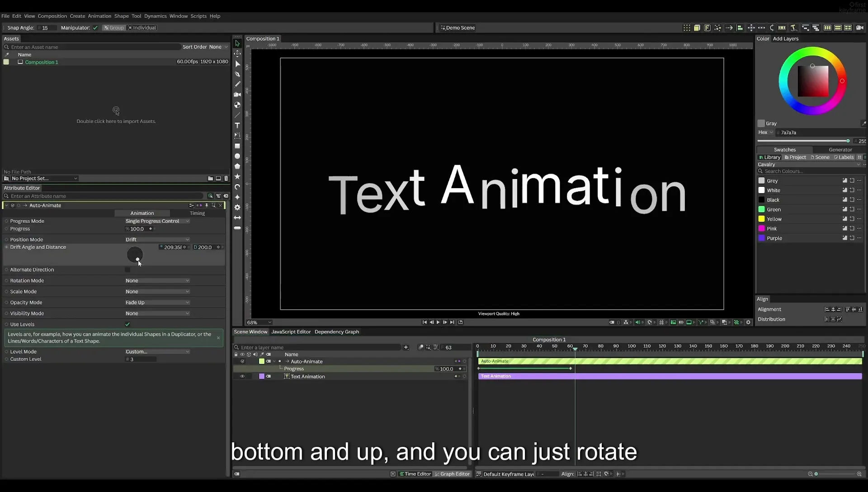Toggle audio speaker icon below viewport
The image size is (868, 492).
pyautogui.click(x=637, y=322)
